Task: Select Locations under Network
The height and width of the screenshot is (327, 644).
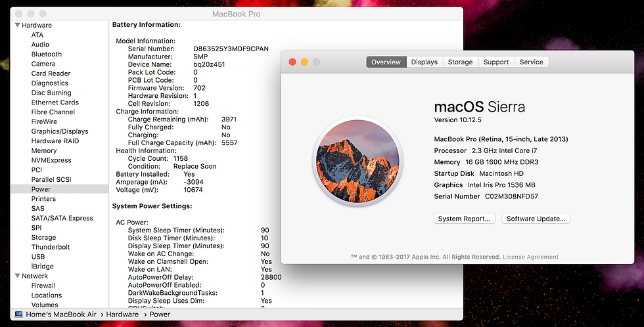Action: tap(47, 295)
